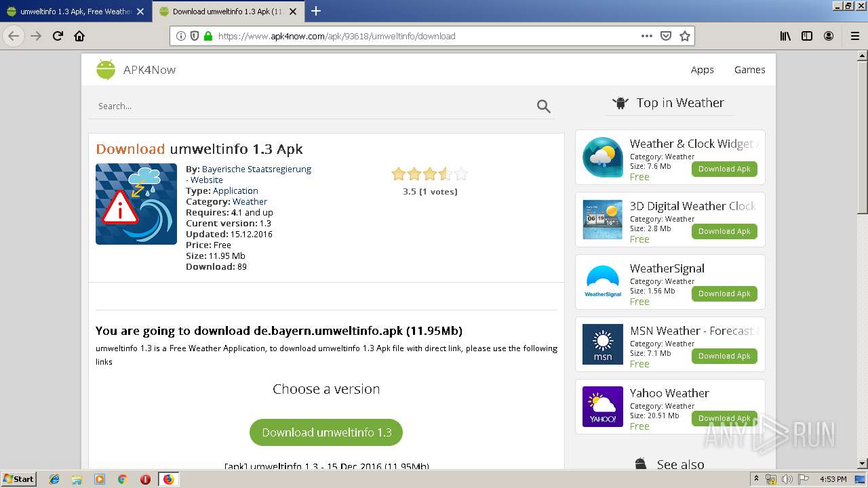Open Bayerische Staatsregierung developer link
Screen dimensions: 868x488
pyautogui.click(x=256, y=169)
